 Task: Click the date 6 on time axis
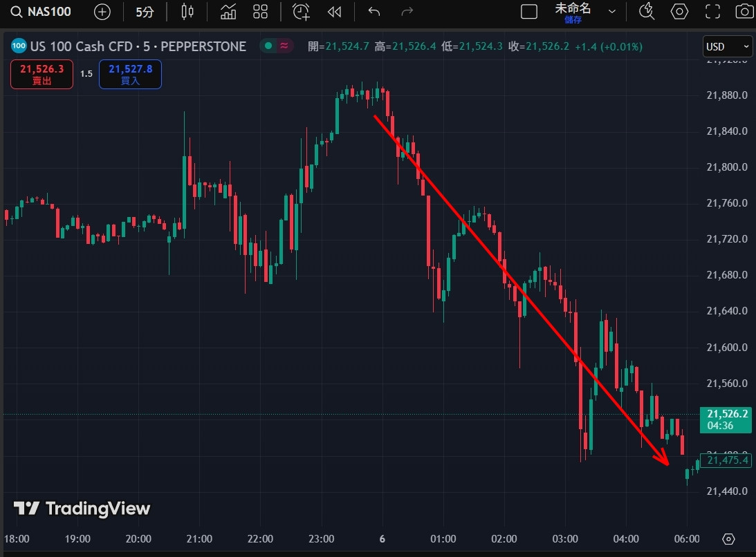point(382,539)
